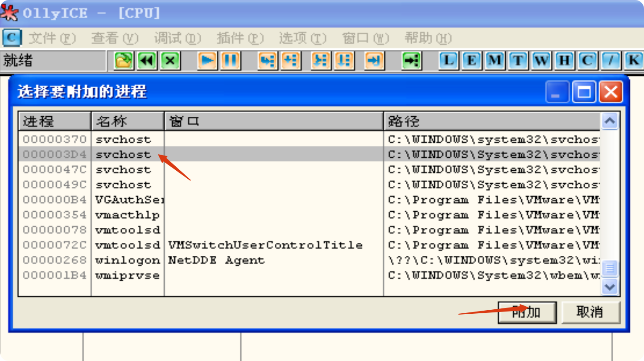Open the 文件 (File) menu
The height and width of the screenshot is (361, 644).
pos(52,38)
